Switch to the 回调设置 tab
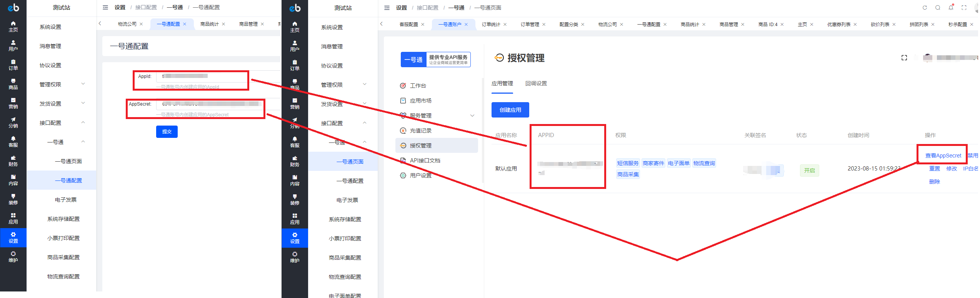This screenshot has height=298, width=980. click(536, 83)
